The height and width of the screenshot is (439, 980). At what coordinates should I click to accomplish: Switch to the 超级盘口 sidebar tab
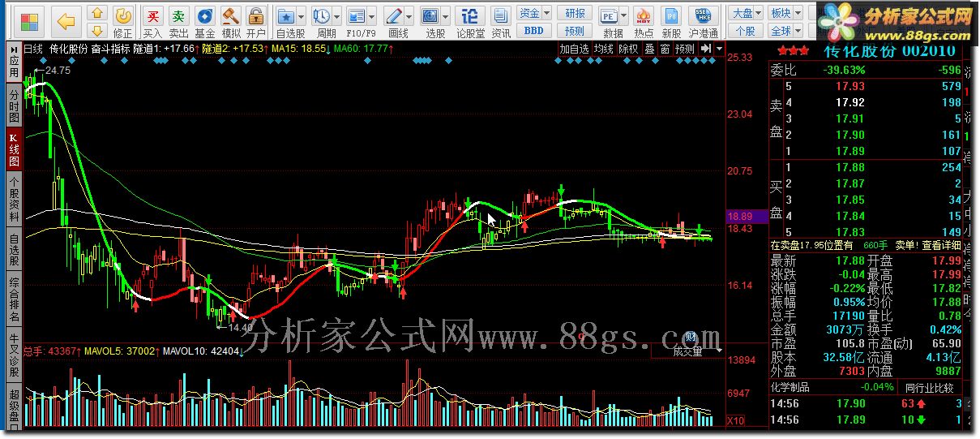click(15, 405)
